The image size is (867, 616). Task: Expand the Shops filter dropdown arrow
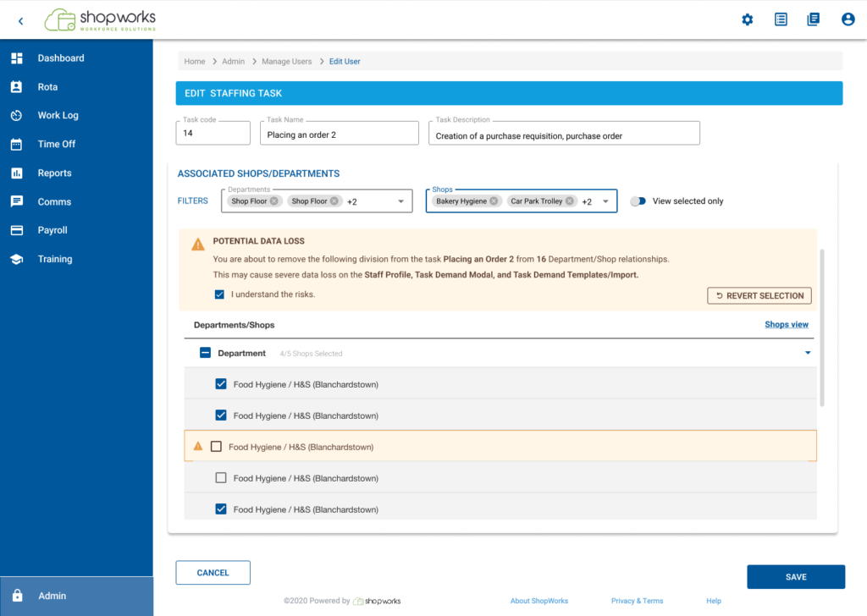605,201
